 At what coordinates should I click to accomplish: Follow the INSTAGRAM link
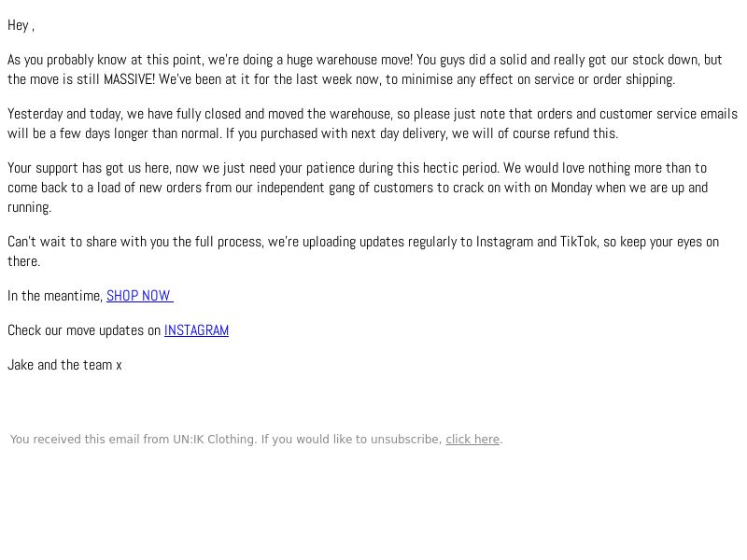[196, 330]
